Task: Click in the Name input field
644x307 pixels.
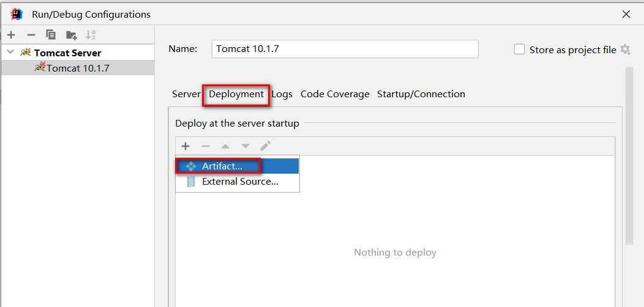Action: click(346, 49)
